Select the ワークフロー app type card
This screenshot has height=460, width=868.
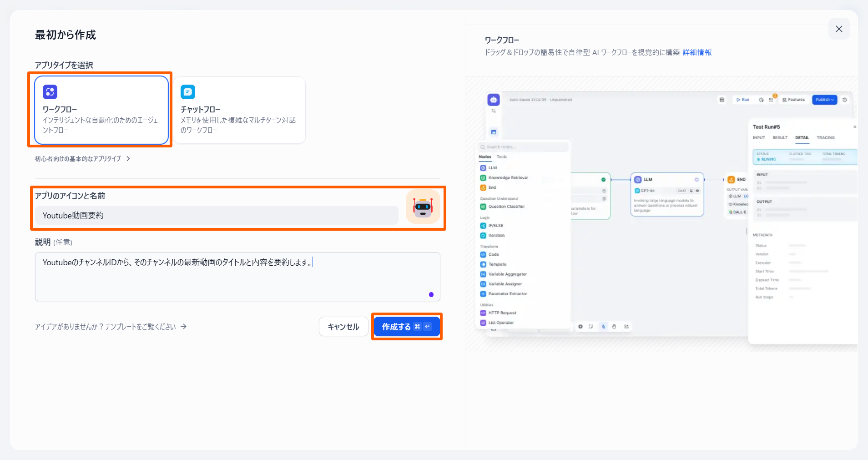[x=101, y=110]
